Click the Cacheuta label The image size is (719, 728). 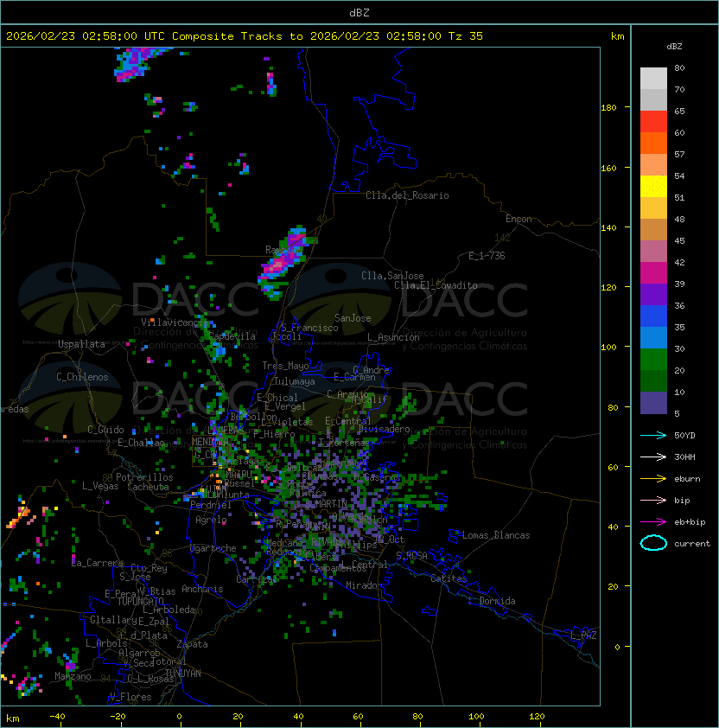tap(148, 487)
